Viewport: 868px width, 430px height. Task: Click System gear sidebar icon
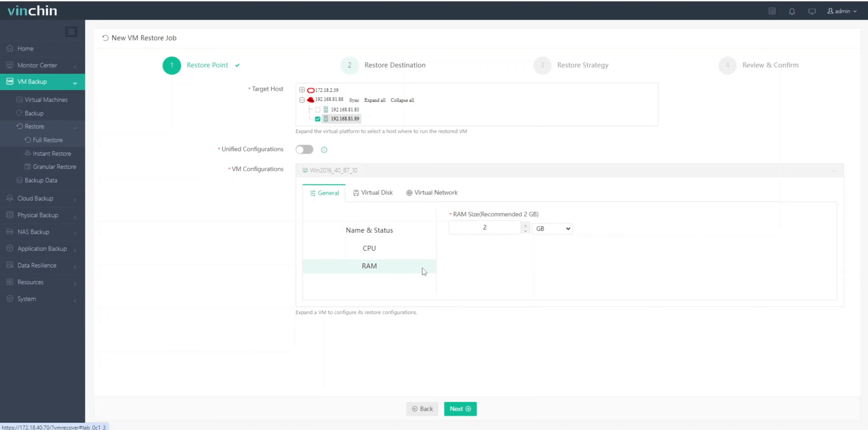coord(10,299)
